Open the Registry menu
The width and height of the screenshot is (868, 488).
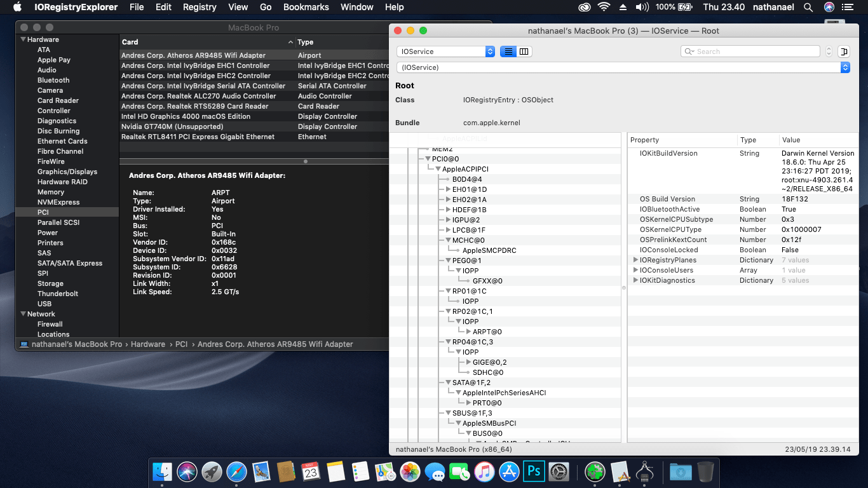click(200, 7)
